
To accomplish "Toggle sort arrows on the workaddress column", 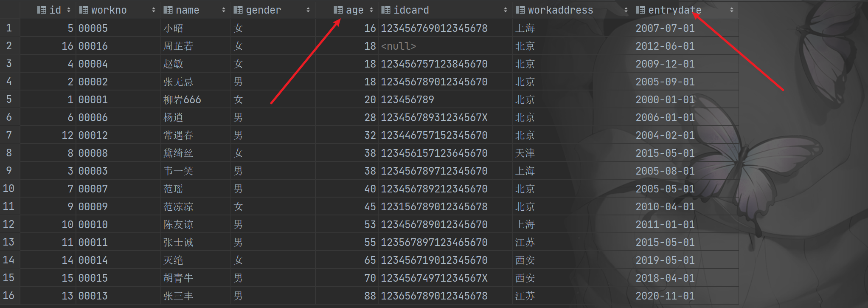I will [626, 10].
